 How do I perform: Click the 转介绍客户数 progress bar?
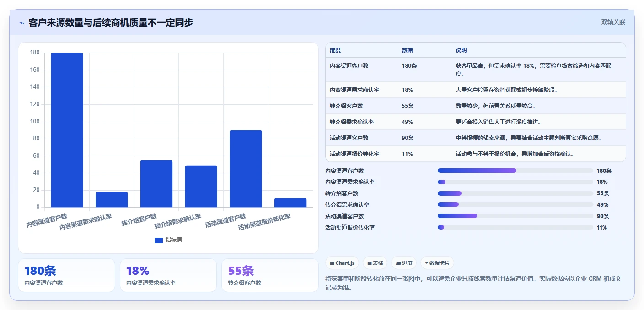tap(515, 193)
